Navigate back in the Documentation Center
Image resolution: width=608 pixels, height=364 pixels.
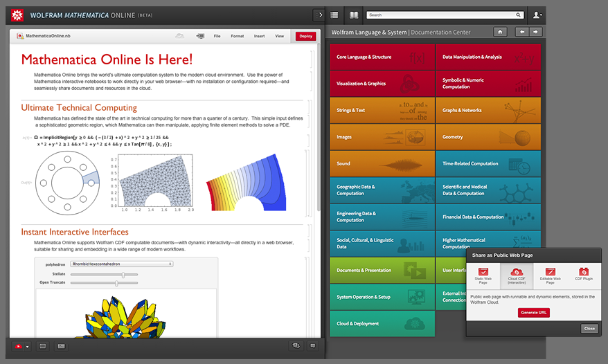(522, 32)
